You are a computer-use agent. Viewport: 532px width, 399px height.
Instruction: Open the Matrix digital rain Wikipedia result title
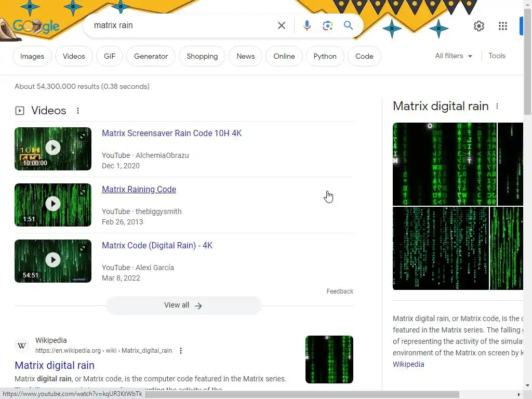click(55, 365)
